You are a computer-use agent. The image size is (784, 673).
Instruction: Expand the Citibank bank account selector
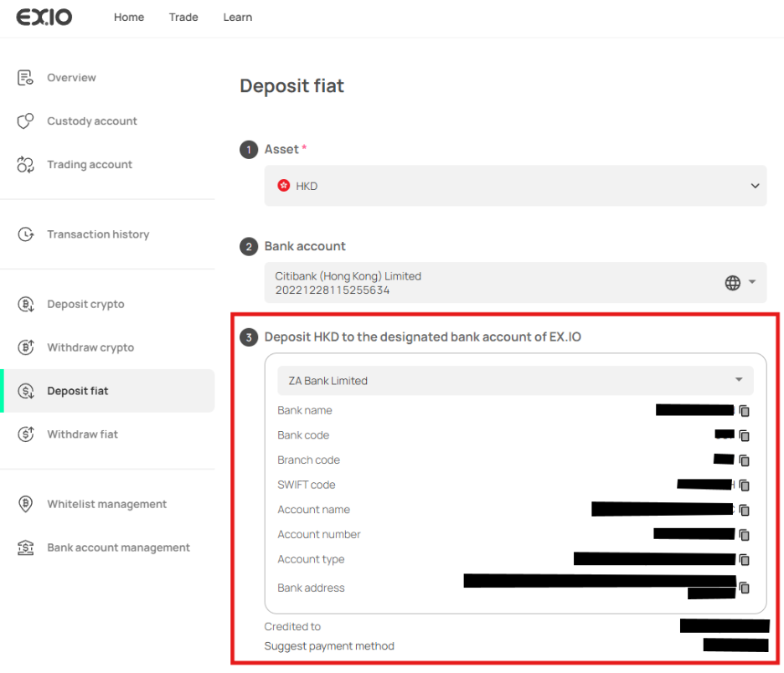click(515, 283)
